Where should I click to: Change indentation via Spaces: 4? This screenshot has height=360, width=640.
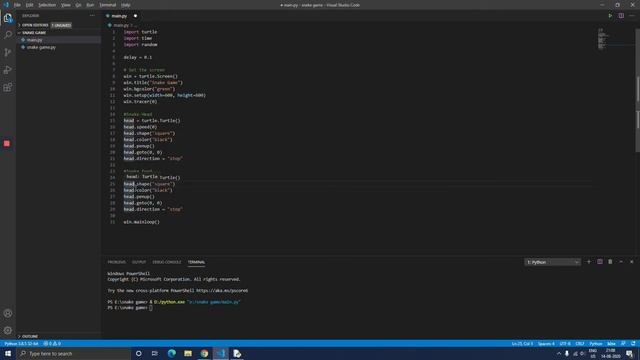546,344
